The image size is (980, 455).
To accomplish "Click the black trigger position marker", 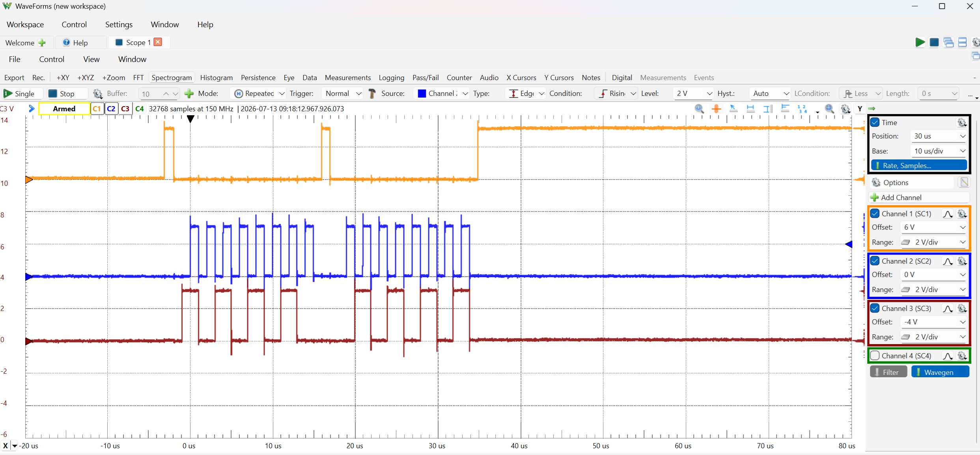I will pos(190,119).
